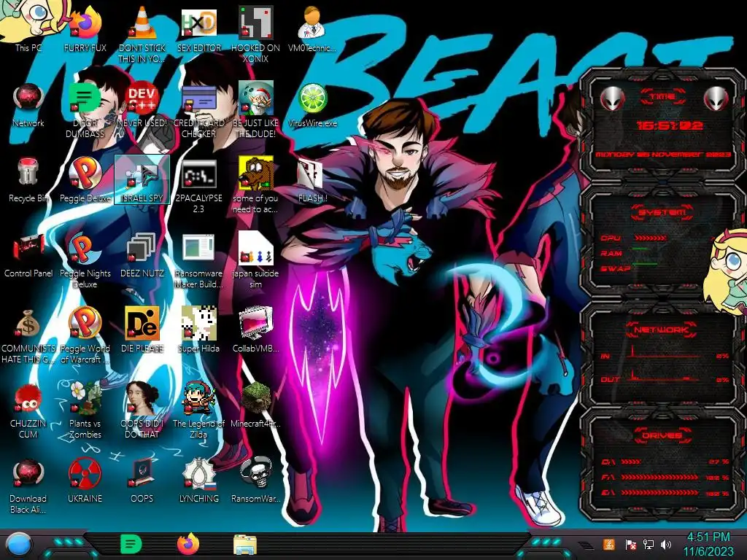
Task: Open the HOOKED ON XONIX game icon
Action: pyautogui.click(x=255, y=34)
